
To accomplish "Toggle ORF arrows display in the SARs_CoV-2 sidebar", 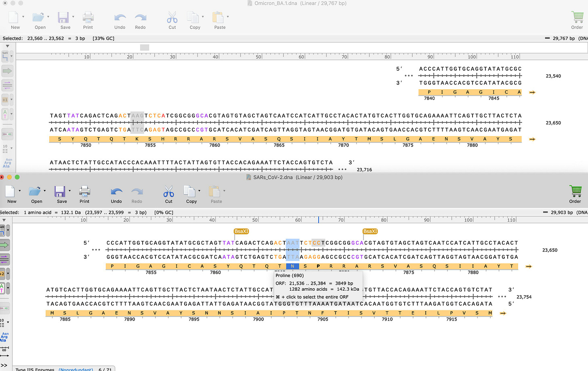I will point(4,308).
